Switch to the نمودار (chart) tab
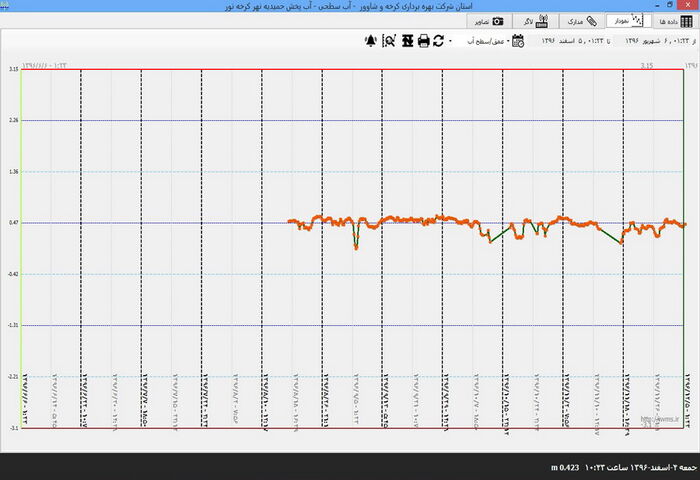The height and width of the screenshot is (480, 700). click(629, 21)
